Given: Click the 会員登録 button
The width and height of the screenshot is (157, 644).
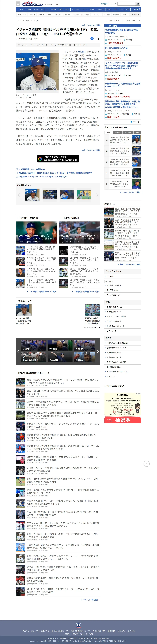Looking at the screenshot, I should tap(104, 4).
